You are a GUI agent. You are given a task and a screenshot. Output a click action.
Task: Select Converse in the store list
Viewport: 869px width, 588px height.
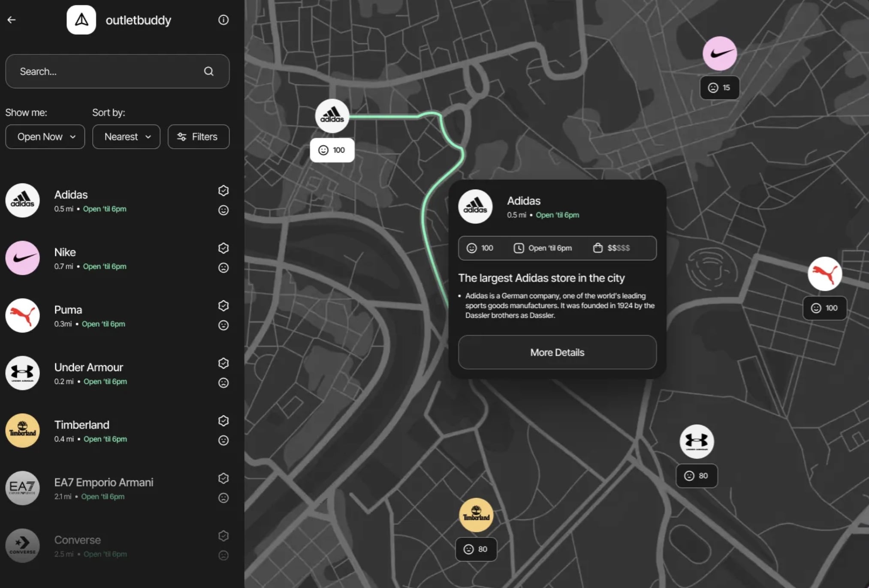117,546
